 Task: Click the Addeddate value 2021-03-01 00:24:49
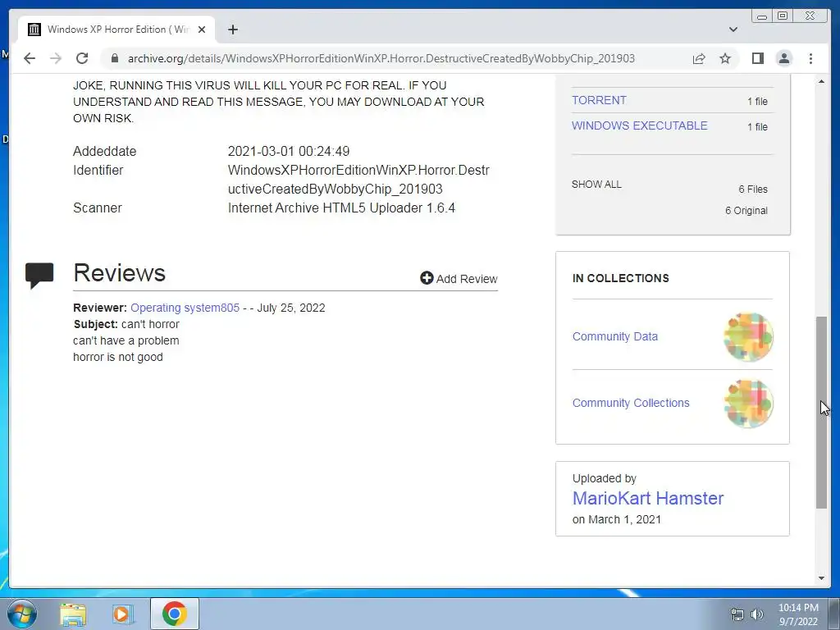[x=288, y=151]
